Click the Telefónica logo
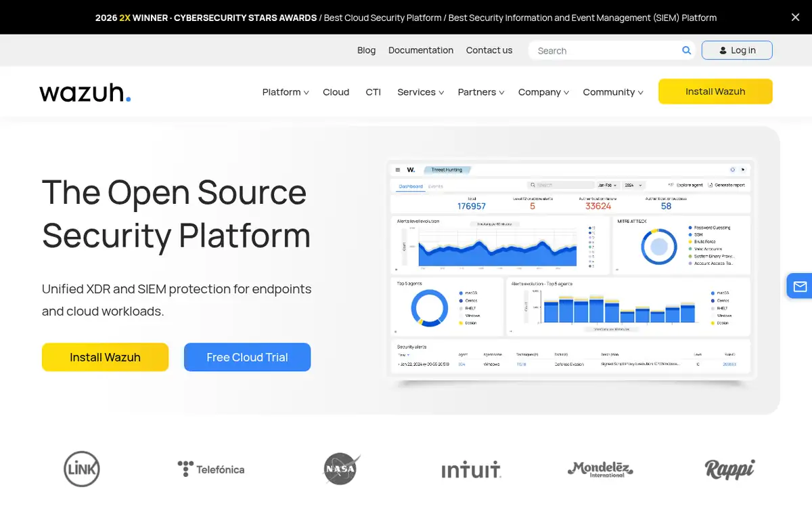 tap(211, 469)
